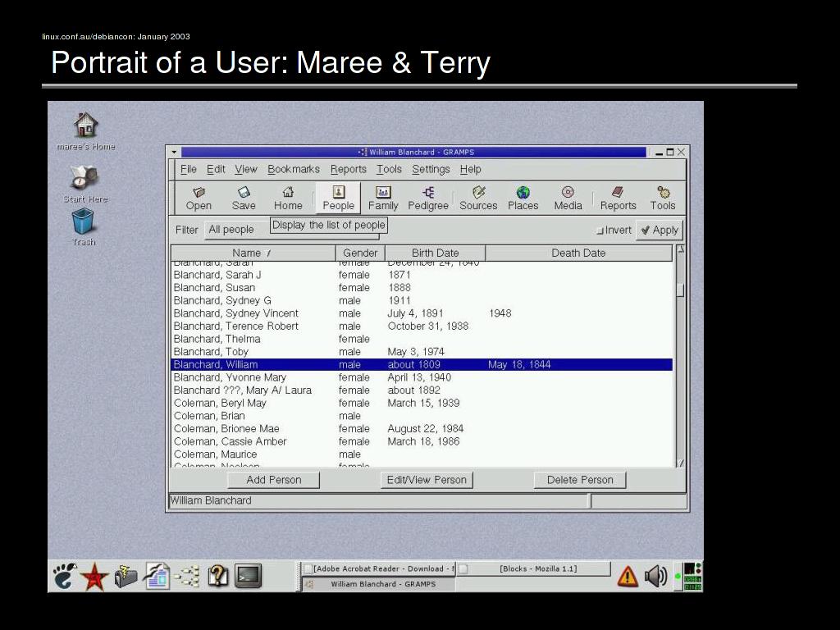
Task: Go to the Family view
Action: [x=382, y=198]
